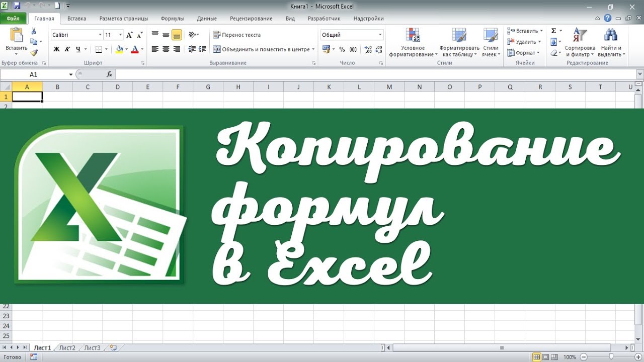Open the Стили ячеек dropdown
Viewport: 644px width, 362px height.
click(491, 42)
